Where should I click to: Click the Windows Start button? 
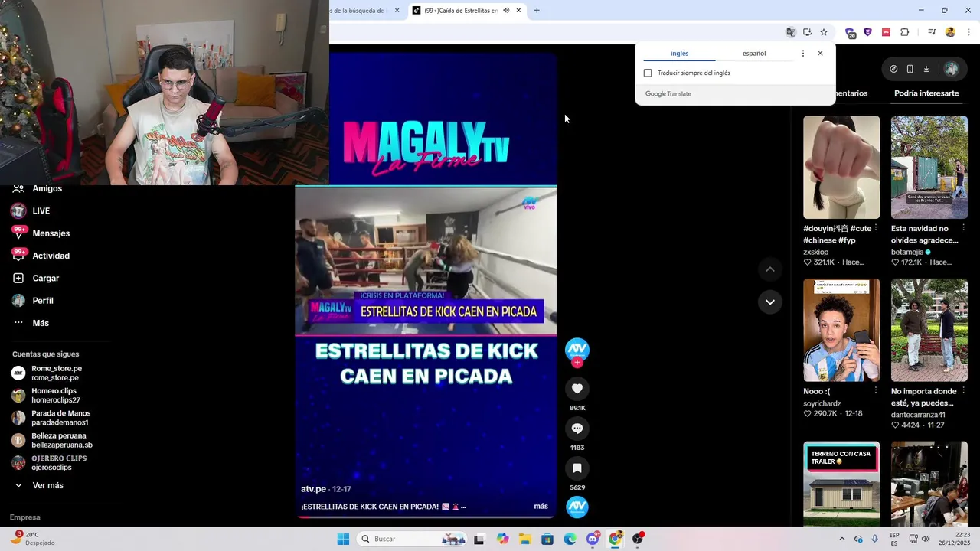[x=343, y=539]
